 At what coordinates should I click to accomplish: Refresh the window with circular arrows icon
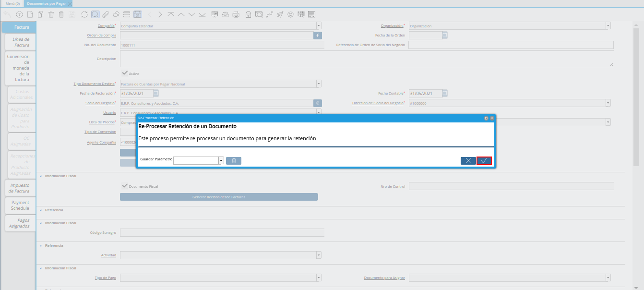84,14
